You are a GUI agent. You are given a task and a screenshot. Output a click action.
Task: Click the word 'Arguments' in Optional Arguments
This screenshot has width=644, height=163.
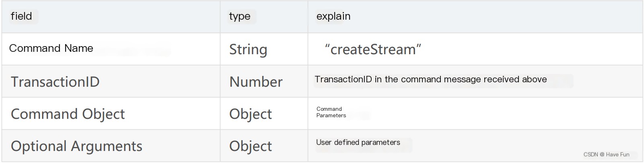pyautogui.click(x=107, y=146)
